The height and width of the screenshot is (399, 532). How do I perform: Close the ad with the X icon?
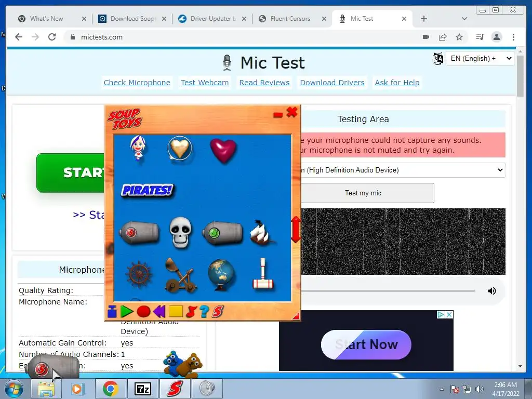449,314
